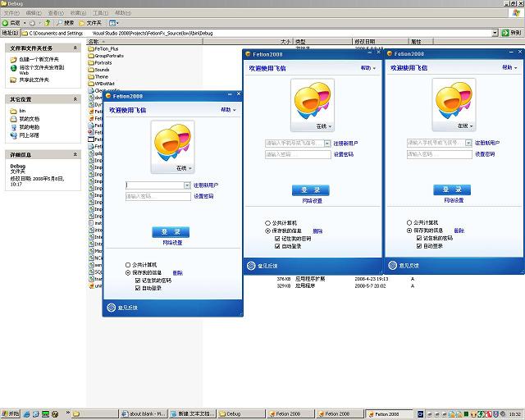The image size is (525, 420).
Task: Open the bin folder link under 其它位置
Action: (22, 111)
